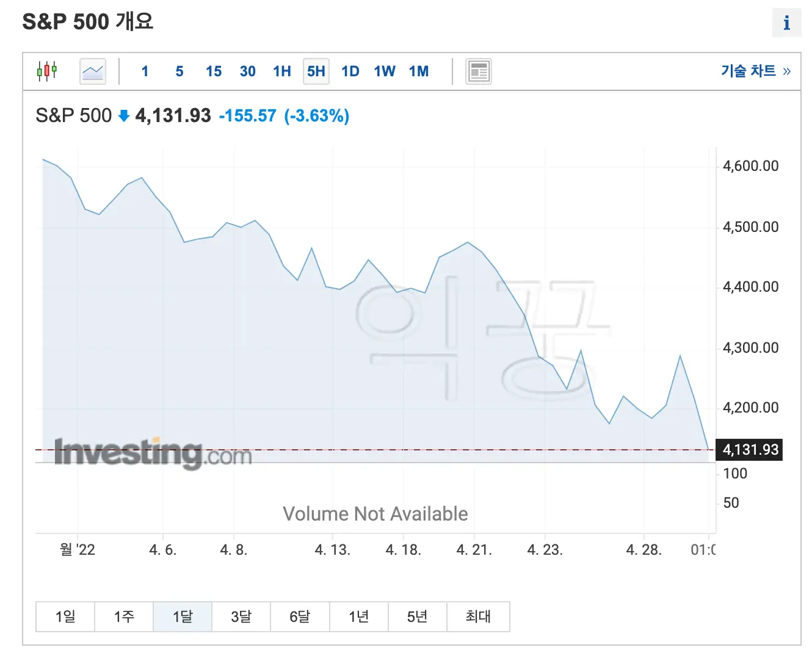Click the info icon beside the title
This screenshot has height=664, width=812.
[x=786, y=23]
